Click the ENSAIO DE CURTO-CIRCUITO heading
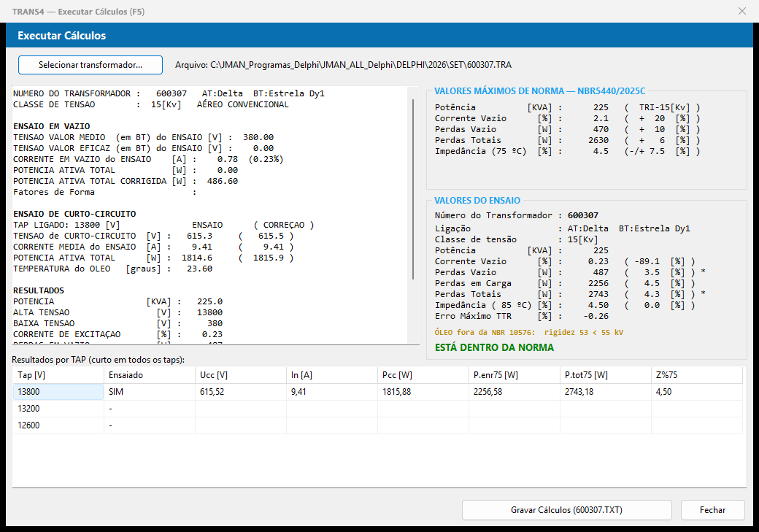This screenshot has height=532, width=759. pos(74,214)
